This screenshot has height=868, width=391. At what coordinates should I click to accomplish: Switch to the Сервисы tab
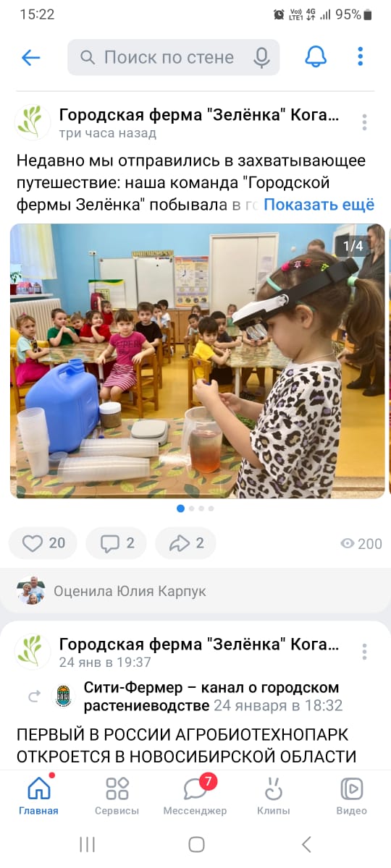117,795
